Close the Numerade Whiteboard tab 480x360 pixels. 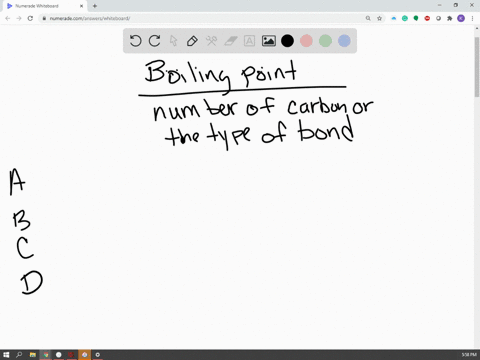[81, 6]
